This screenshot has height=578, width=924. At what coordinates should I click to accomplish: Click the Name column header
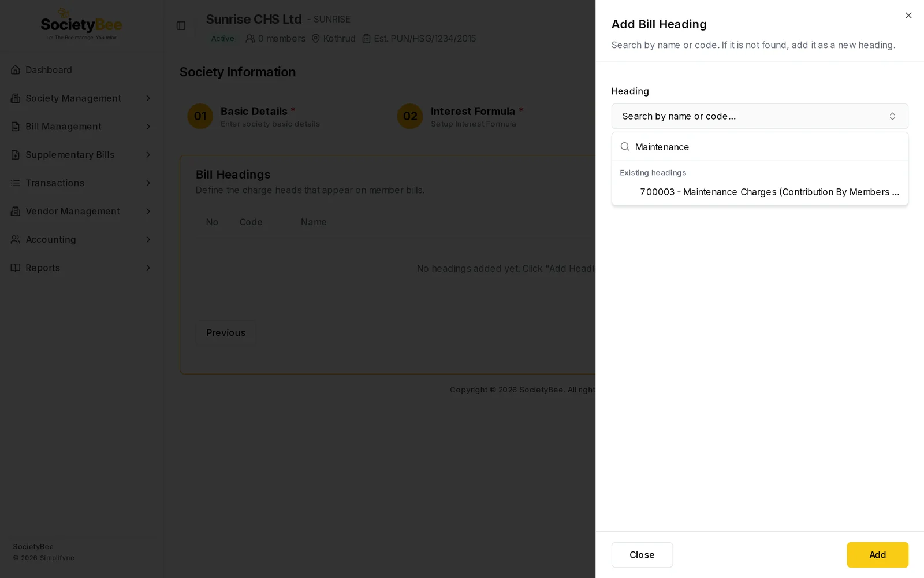(x=314, y=223)
